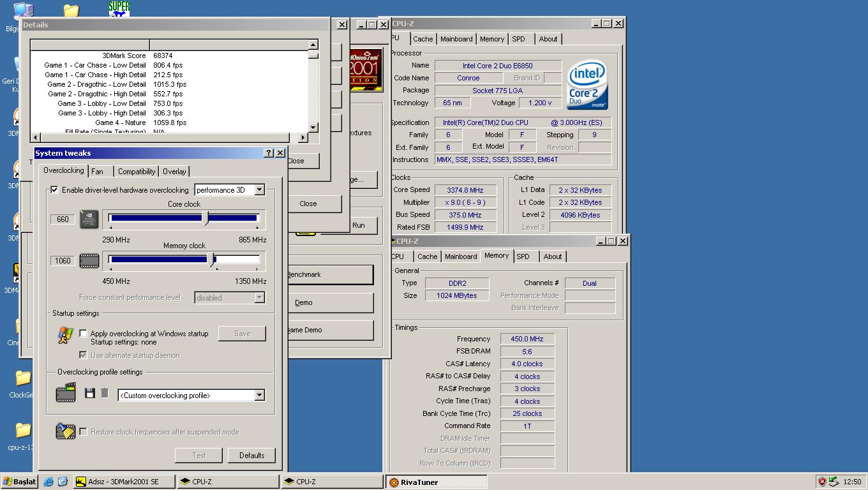The width and height of the screenshot is (868, 490).
Task: Click the Run button in 3DMark
Action: (358, 225)
